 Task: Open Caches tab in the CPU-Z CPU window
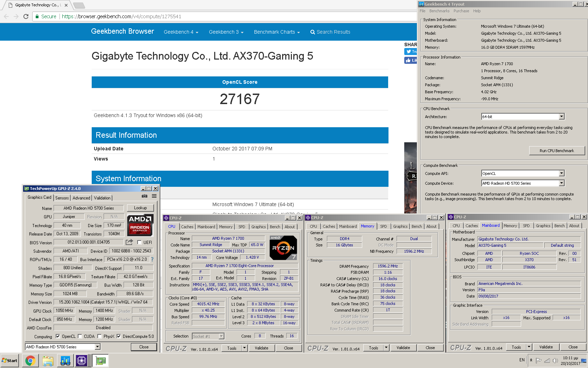point(187,227)
